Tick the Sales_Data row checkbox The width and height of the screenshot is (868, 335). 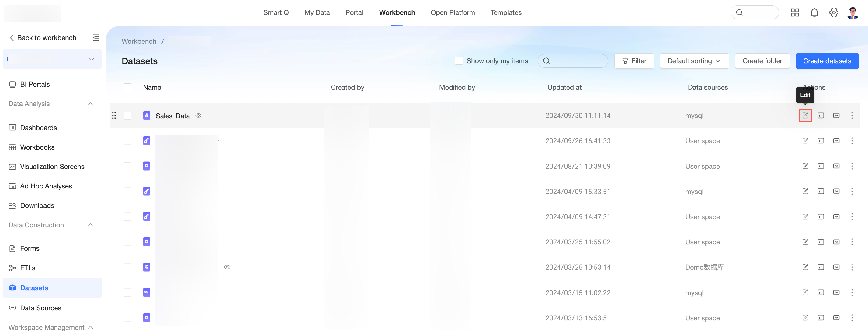[127, 116]
